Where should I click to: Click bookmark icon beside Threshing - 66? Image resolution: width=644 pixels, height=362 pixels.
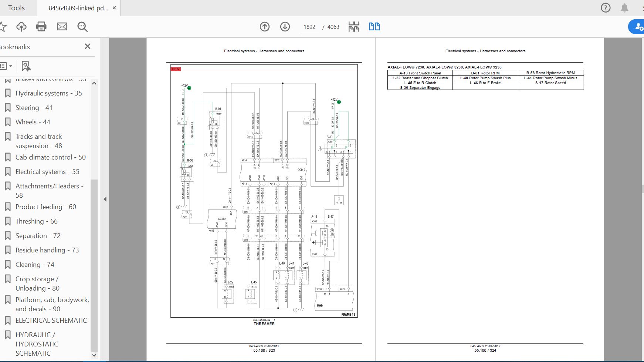pos(7,221)
